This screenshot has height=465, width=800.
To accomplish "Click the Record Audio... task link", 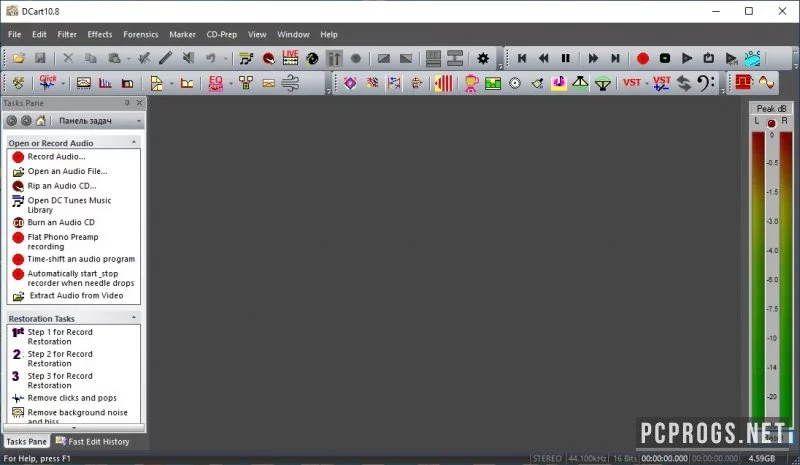I will click(x=56, y=157).
